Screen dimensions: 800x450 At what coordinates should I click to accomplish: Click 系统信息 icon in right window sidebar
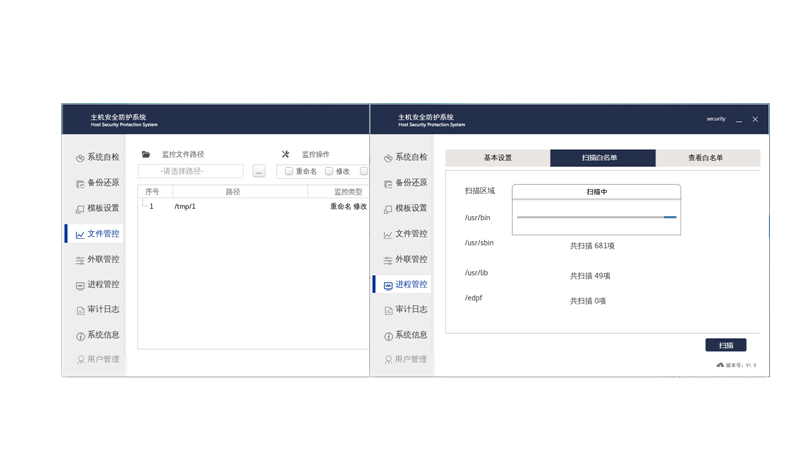[388, 336]
